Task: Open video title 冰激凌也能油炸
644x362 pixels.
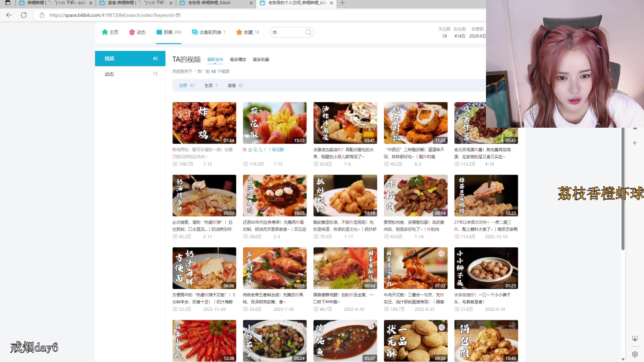Action: (x=343, y=153)
